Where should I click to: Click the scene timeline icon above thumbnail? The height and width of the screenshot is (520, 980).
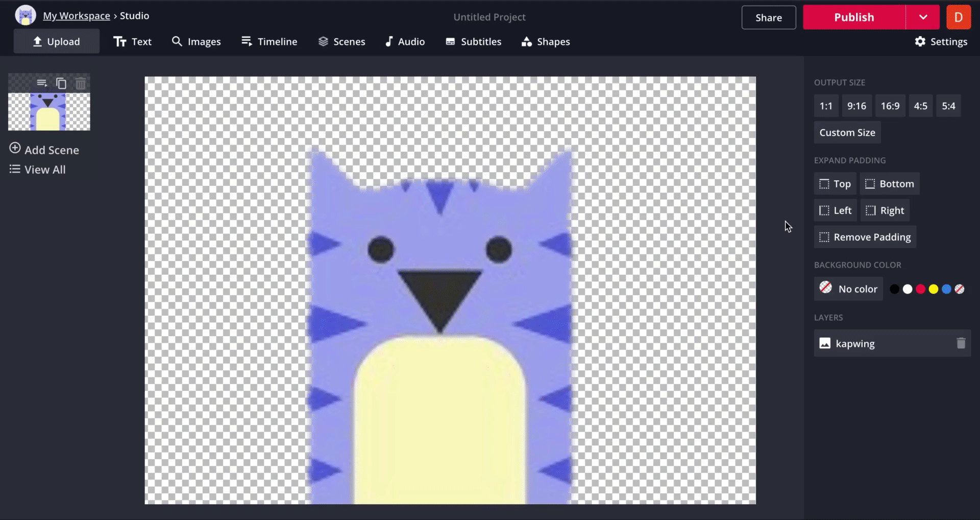(42, 83)
